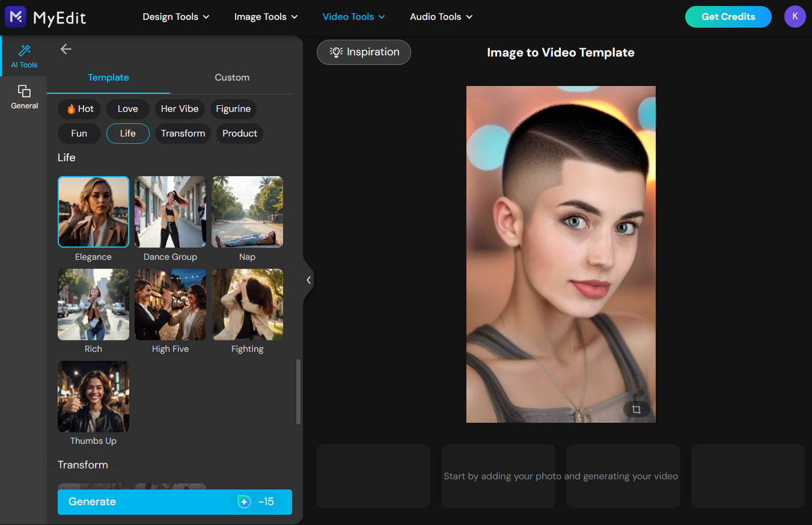Open the Audio Tools menu
Screen dimensions: 812x525
441,17
